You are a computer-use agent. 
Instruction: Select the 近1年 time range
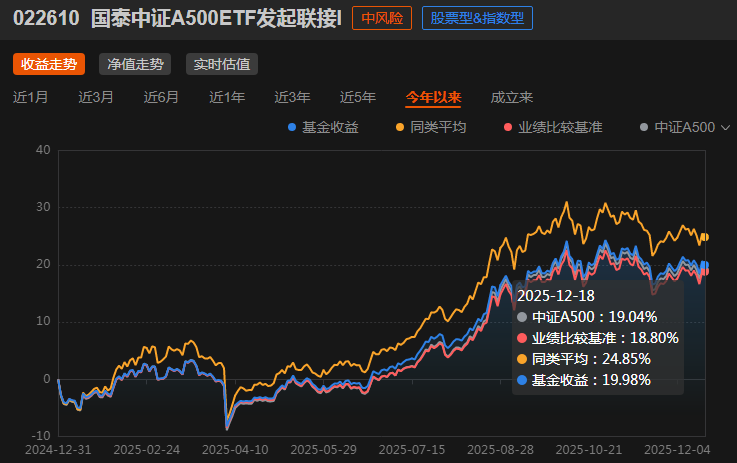pyautogui.click(x=227, y=97)
